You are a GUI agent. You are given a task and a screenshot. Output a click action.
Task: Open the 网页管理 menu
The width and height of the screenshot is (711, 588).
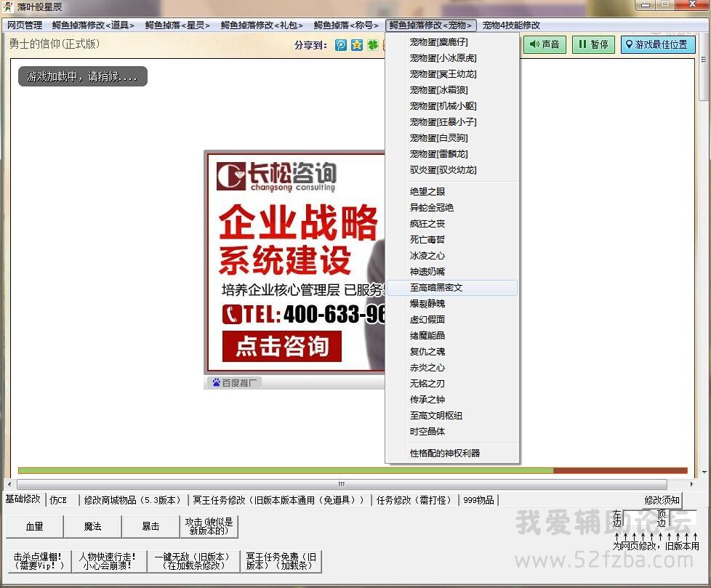click(25, 25)
